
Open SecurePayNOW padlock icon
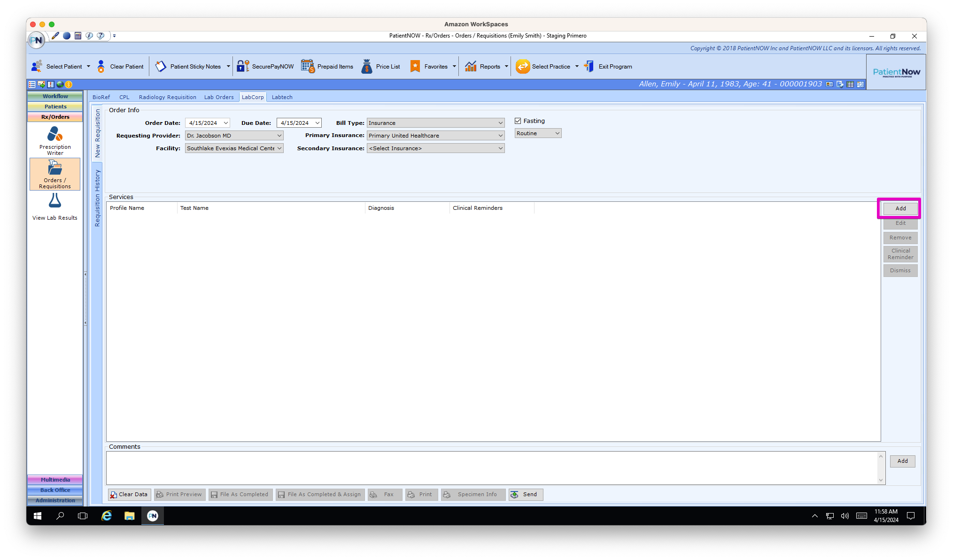coord(242,66)
